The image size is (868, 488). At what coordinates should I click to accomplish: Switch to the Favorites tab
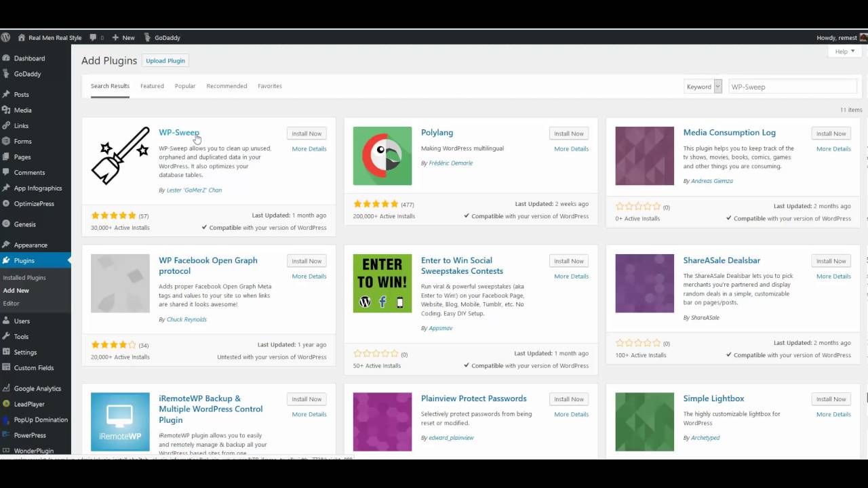[270, 86]
